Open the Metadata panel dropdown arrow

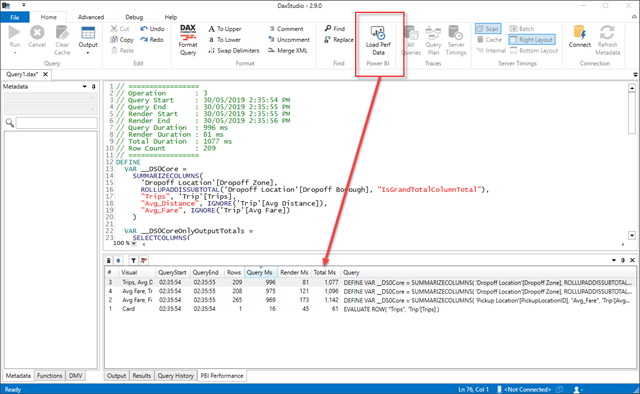point(84,87)
